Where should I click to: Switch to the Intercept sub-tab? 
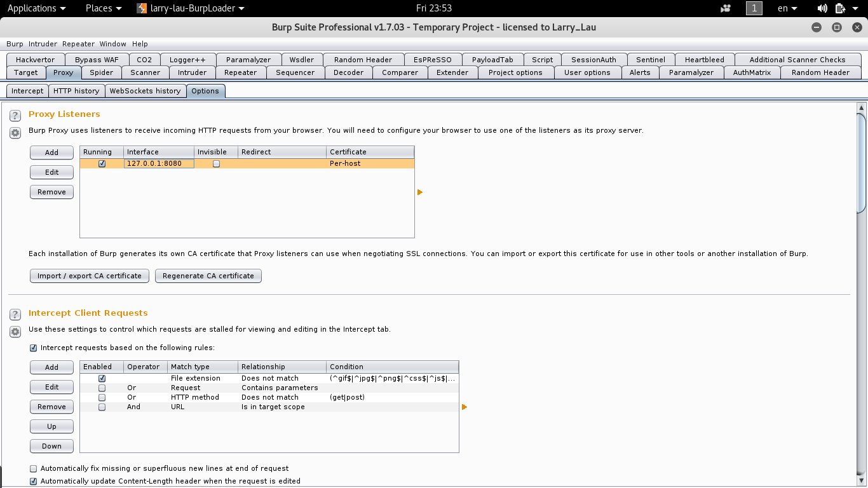click(27, 91)
